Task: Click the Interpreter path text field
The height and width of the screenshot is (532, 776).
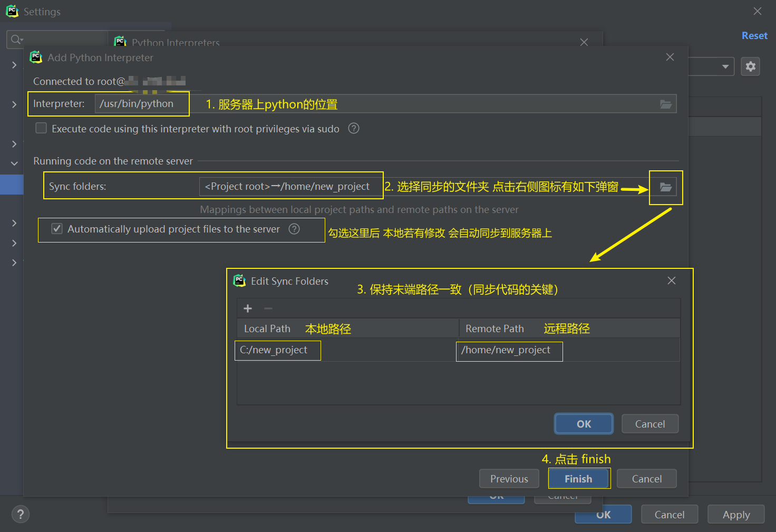Action: (141, 104)
